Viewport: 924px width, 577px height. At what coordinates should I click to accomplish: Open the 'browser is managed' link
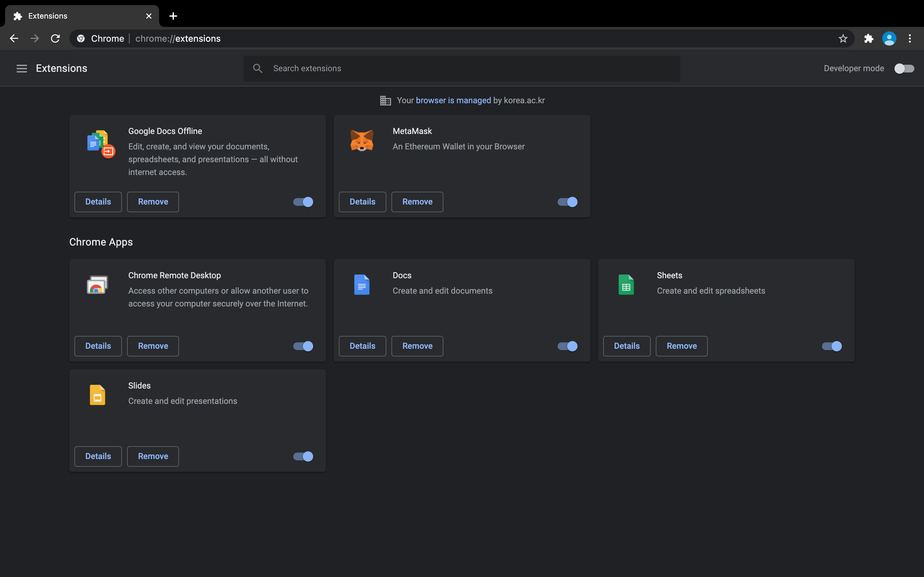pos(453,100)
